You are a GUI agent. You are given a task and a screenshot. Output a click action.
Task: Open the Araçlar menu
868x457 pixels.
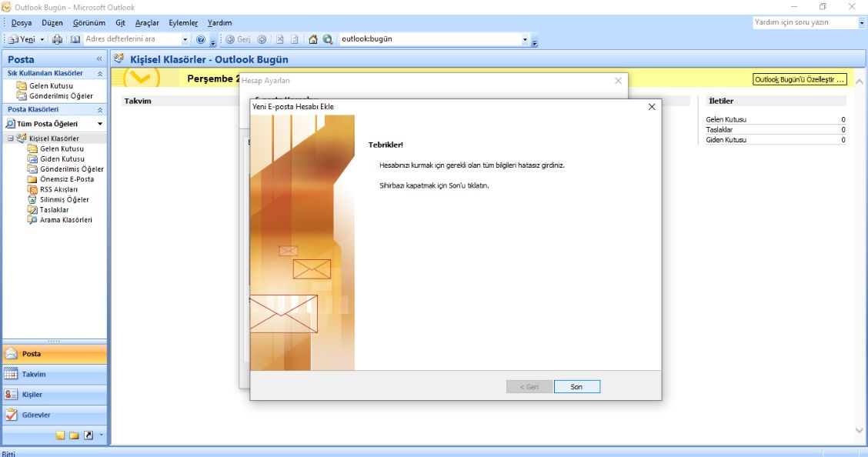tap(147, 23)
